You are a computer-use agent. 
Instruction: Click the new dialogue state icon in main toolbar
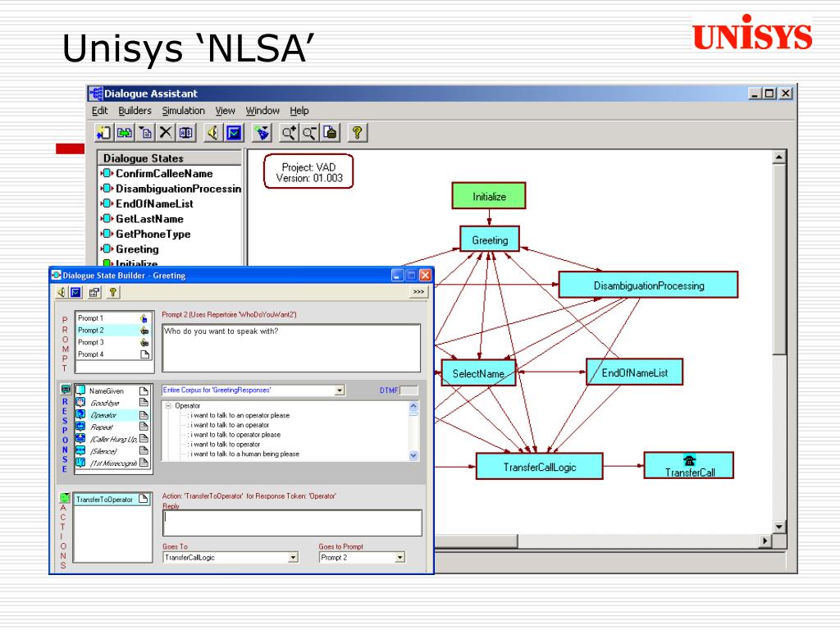104,132
